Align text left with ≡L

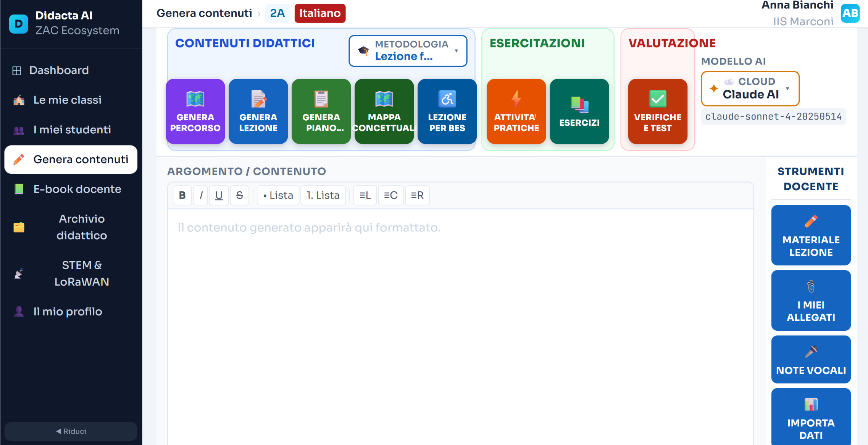[365, 195]
